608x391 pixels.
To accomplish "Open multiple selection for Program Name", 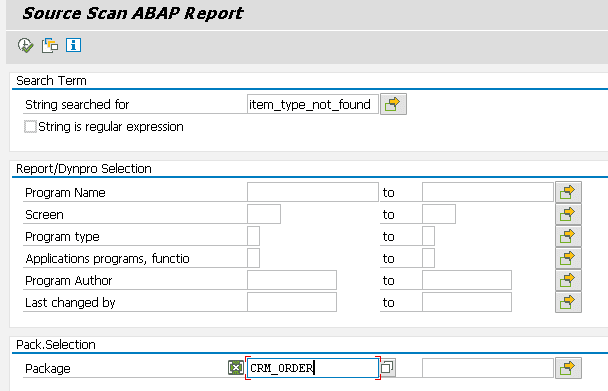I will (x=568, y=192).
